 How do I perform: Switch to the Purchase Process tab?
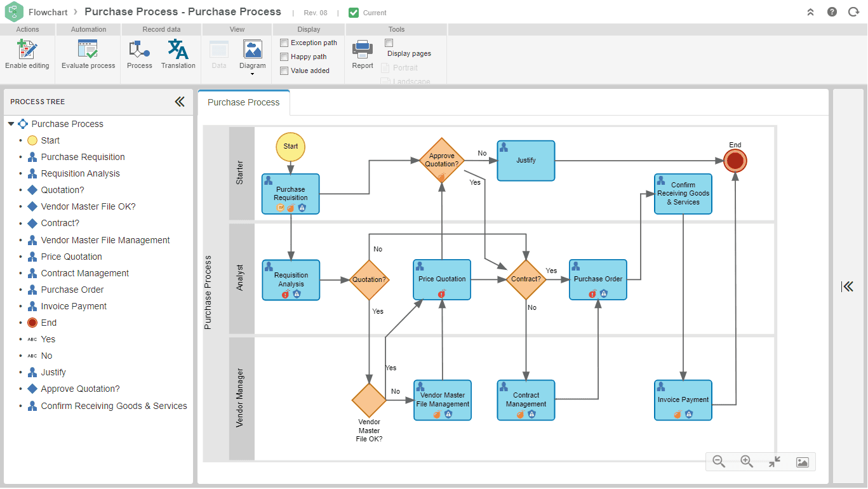point(243,102)
